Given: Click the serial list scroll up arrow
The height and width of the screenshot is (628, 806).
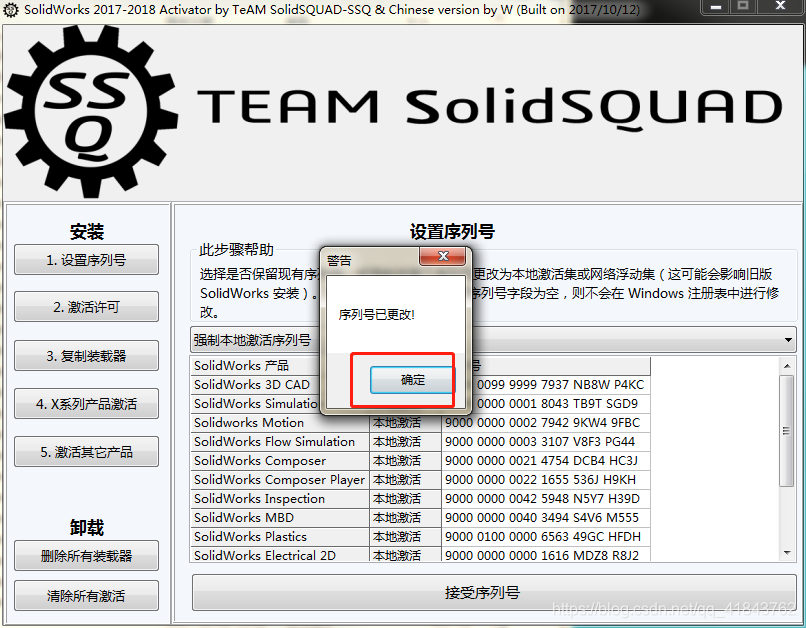Looking at the screenshot, I should click(787, 366).
